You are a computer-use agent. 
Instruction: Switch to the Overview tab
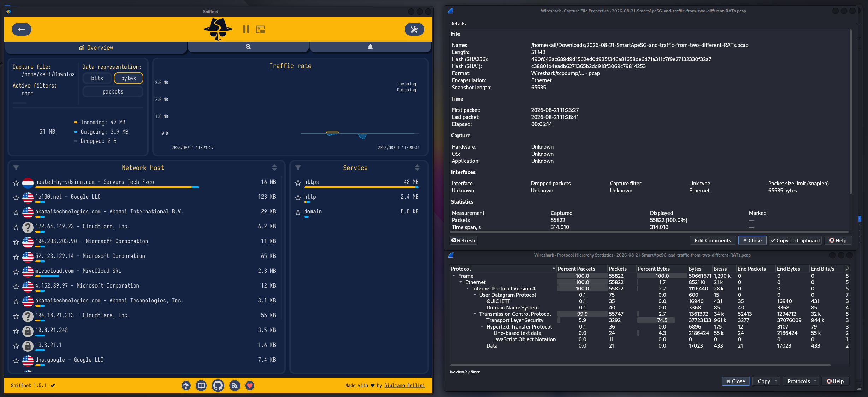click(96, 48)
